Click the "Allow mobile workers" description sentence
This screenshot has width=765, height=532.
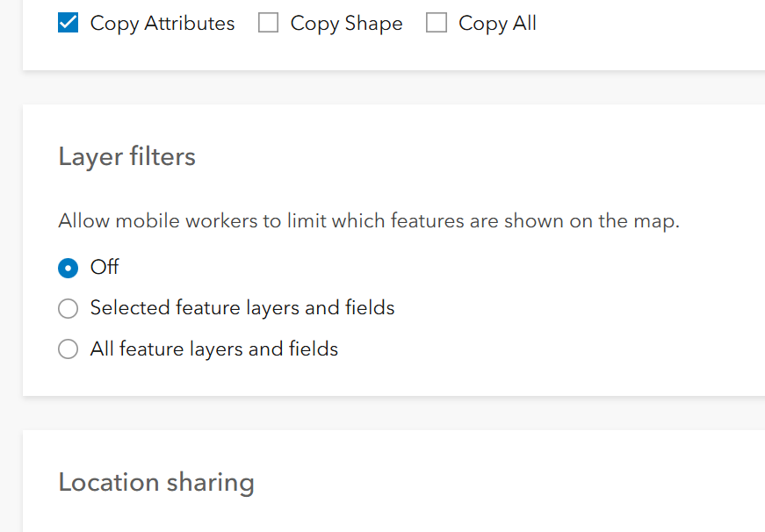(x=369, y=221)
